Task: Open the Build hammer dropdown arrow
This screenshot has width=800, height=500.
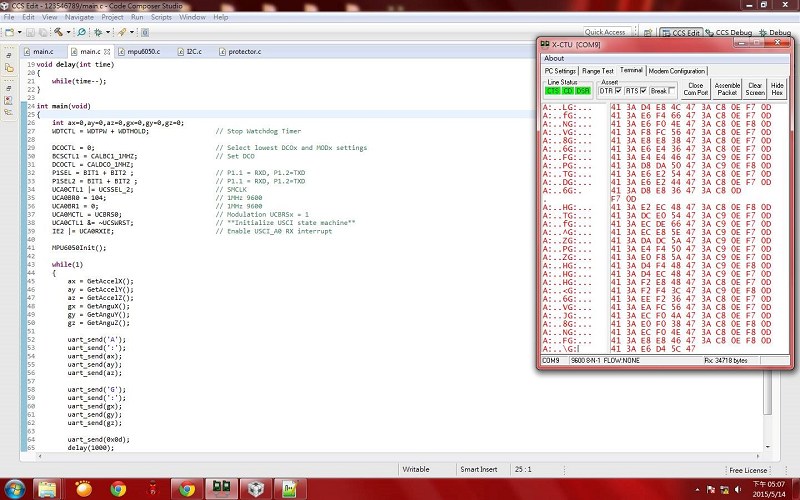Action: pos(68,32)
